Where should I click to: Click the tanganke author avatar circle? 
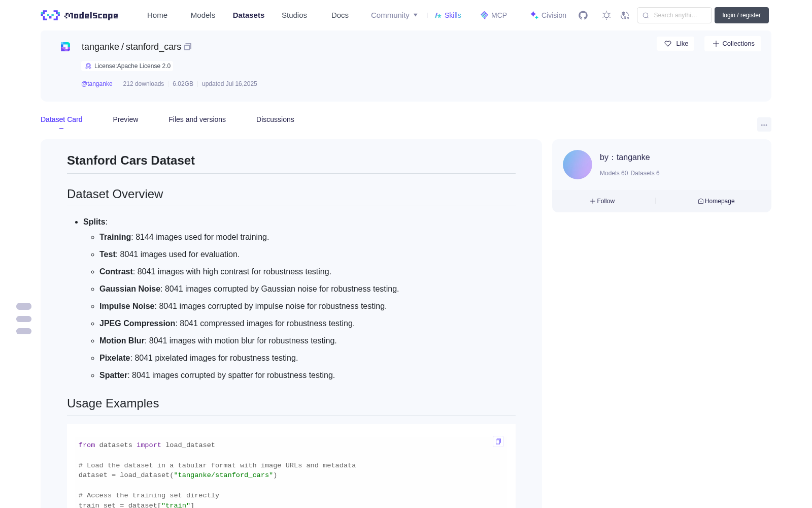(578, 165)
